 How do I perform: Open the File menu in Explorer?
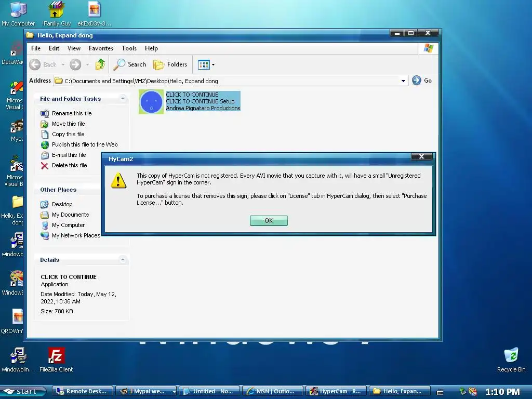click(x=36, y=48)
